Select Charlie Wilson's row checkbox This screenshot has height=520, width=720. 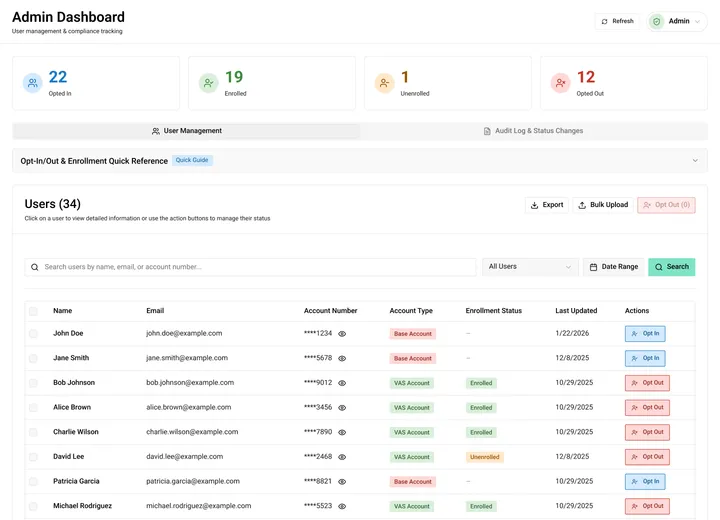click(x=33, y=432)
